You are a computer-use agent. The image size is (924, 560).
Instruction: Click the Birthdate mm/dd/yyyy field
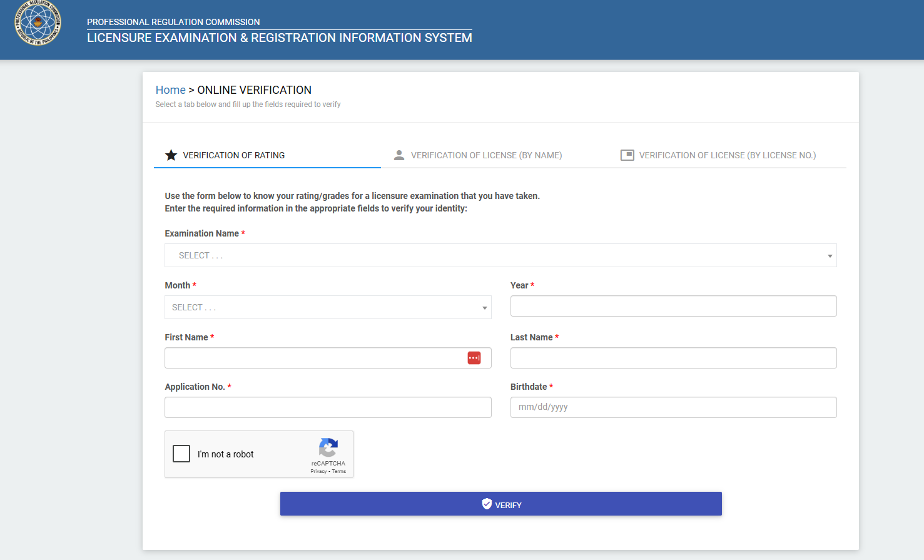tap(673, 407)
